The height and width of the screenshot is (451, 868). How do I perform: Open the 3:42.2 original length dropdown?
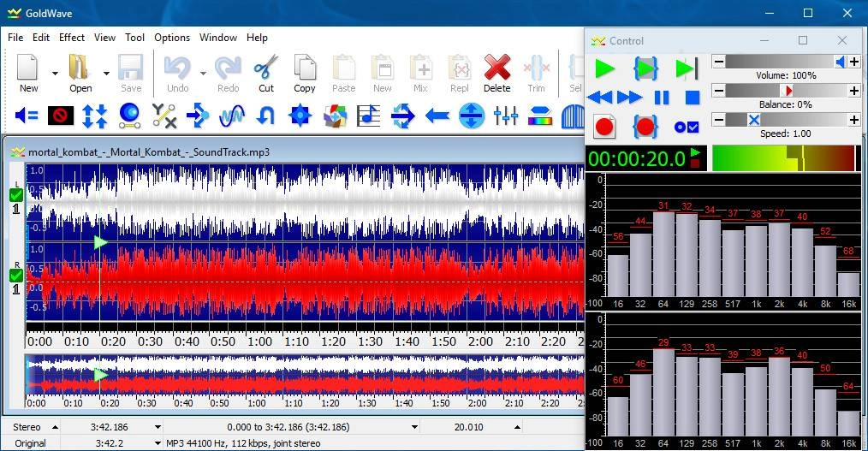(x=158, y=442)
